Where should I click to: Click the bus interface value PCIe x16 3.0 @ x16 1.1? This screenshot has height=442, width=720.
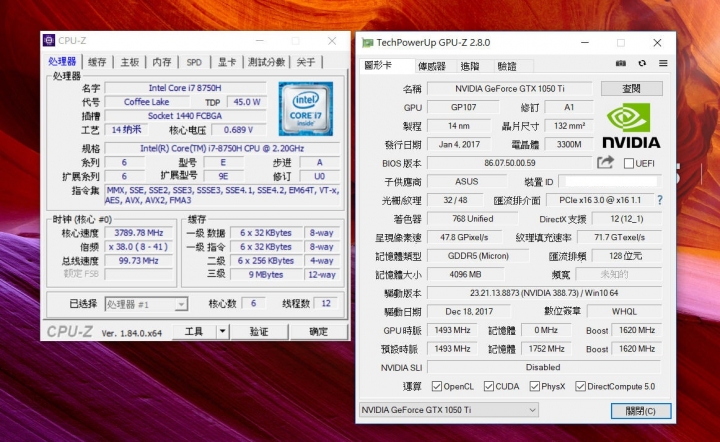tap(600, 200)
